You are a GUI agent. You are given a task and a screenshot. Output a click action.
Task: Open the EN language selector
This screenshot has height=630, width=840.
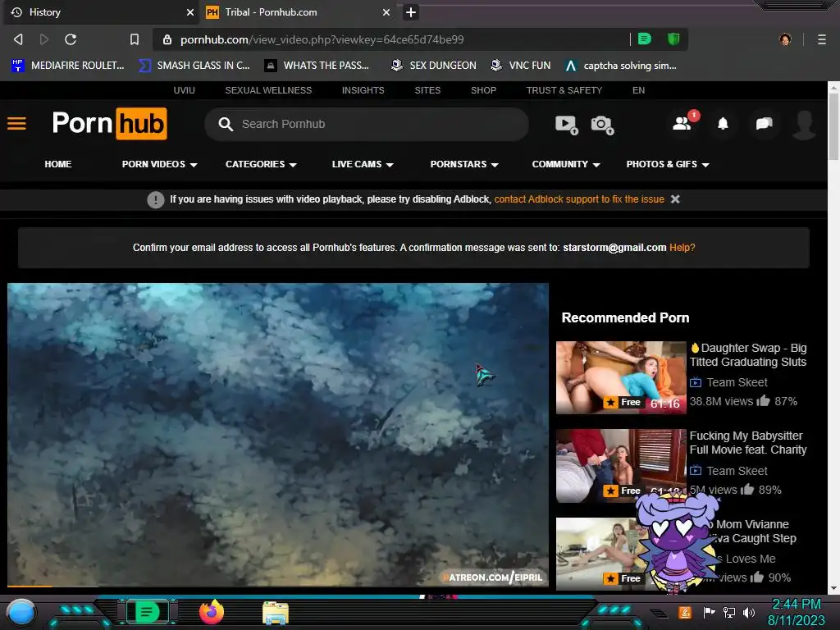pos(638,90)
